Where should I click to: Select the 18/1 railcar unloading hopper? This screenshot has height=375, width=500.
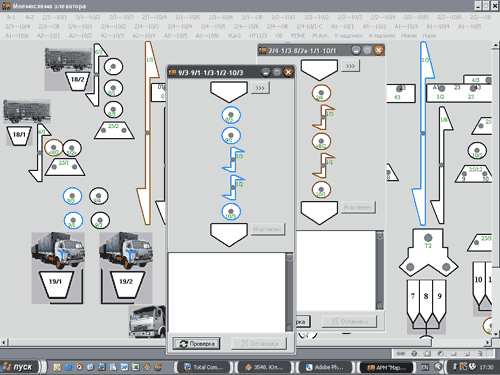point(19,135)
